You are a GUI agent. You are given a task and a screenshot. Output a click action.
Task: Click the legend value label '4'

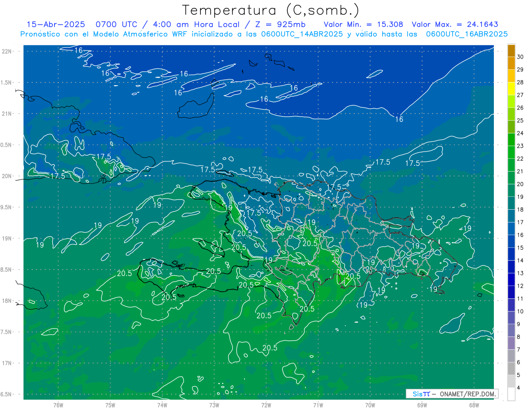click(x=519, y=388)
